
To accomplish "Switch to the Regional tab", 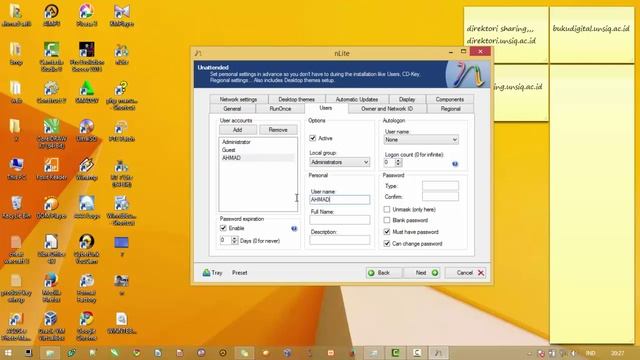I will pyautogui.click(x=451, y=109).
